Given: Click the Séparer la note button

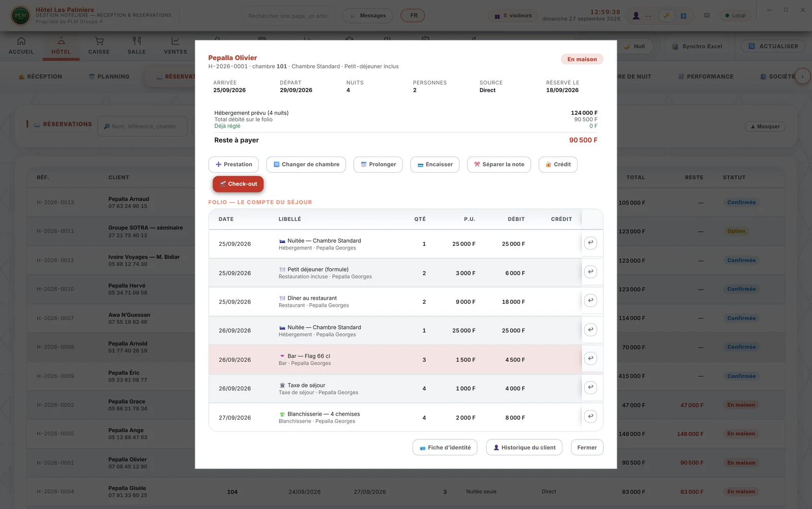Looking at the screenshot, I should tap(499, 165).
